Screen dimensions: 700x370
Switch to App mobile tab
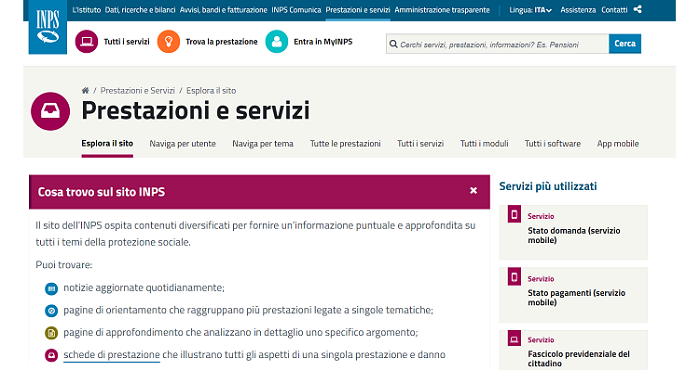tap(618, 144)
